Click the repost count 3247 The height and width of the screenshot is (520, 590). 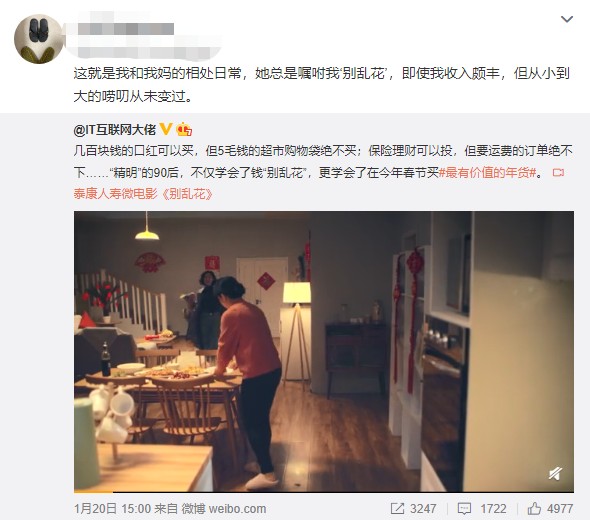click(423, 509)
